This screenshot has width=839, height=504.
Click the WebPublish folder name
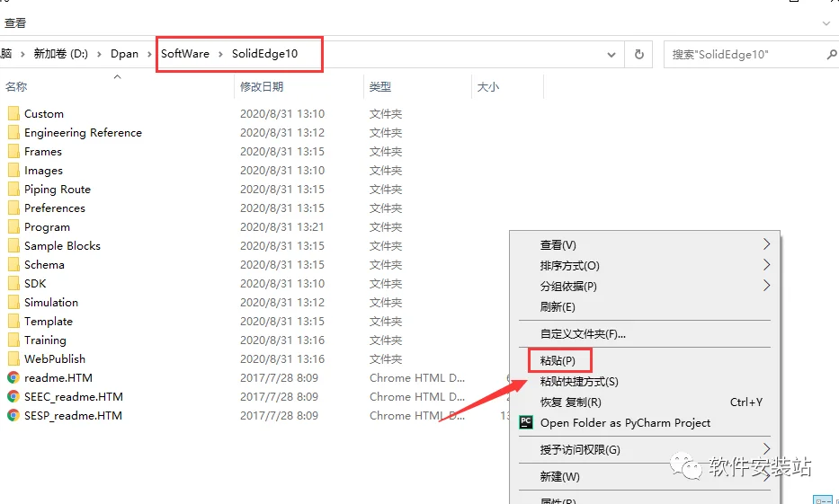55,359
